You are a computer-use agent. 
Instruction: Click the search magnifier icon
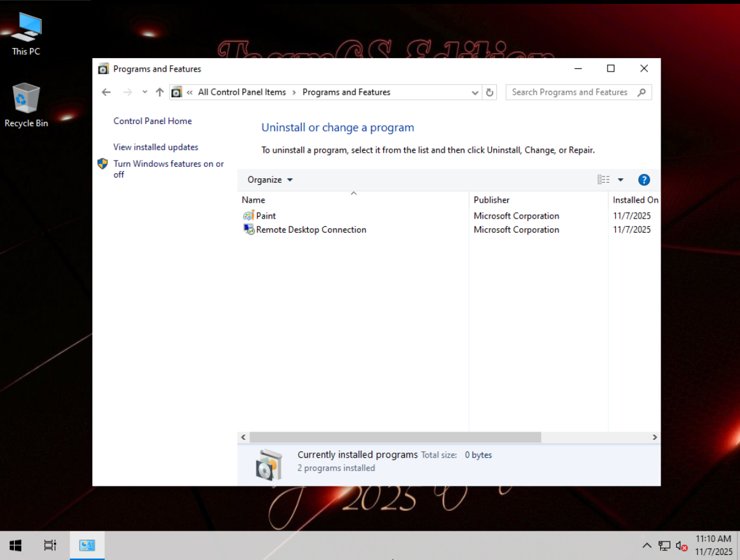(642, 93)
